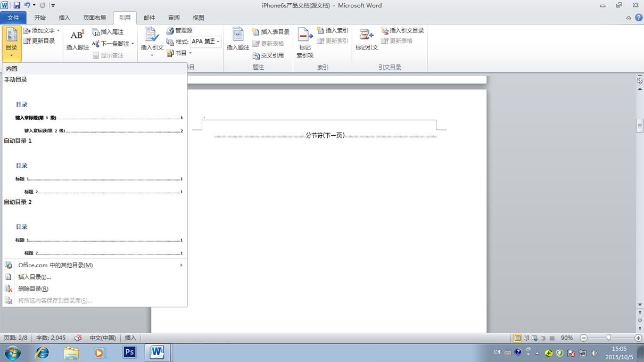Click the 字数: 2,045 word count
Viewport: 644px width, 362px height.
click(51, 338)
